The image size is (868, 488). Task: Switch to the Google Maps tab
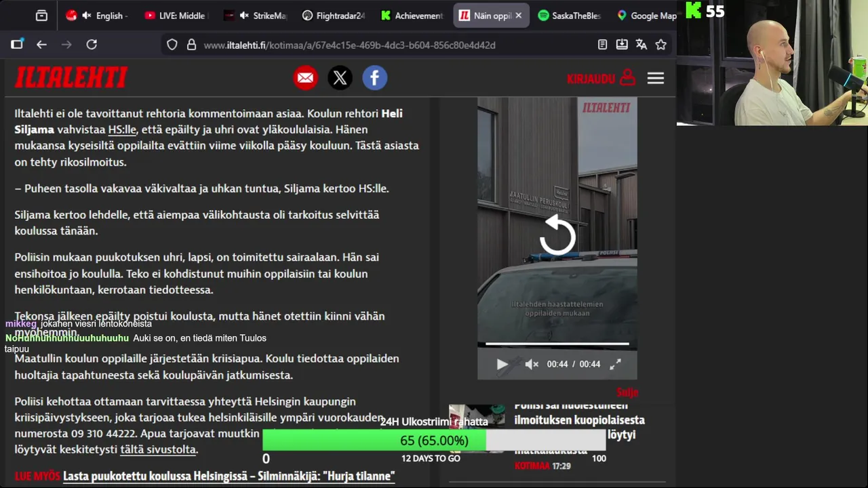pos(648,16)
